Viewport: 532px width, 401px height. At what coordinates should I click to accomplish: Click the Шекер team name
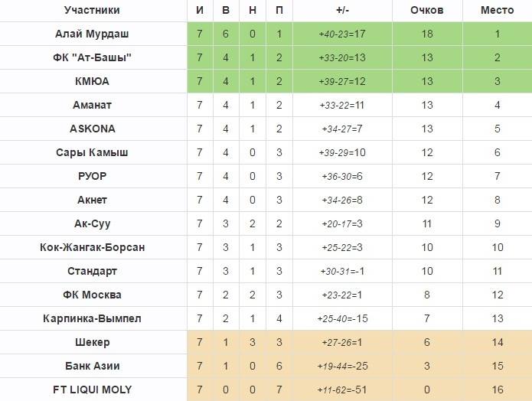pos(92,342)
